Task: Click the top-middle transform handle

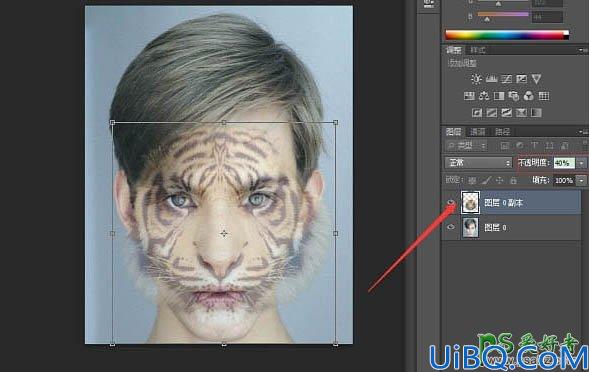Action: point(224,122)
